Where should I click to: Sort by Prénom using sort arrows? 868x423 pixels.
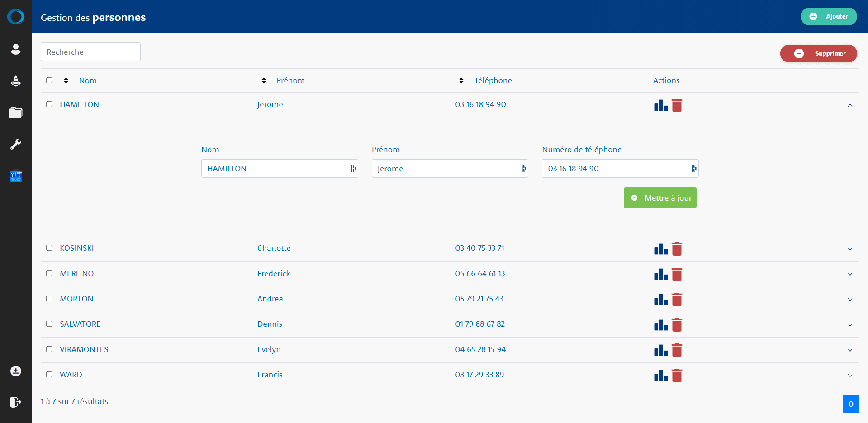click(x=264, y=80)
